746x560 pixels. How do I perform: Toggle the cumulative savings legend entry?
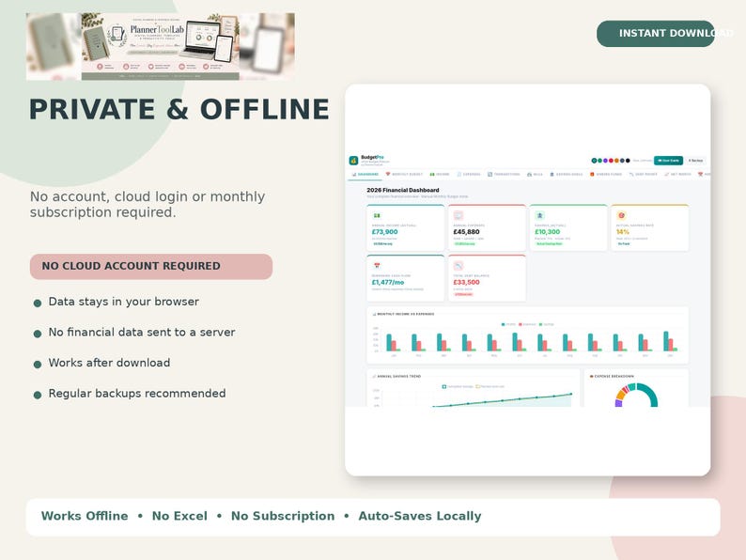click(458, 386)
